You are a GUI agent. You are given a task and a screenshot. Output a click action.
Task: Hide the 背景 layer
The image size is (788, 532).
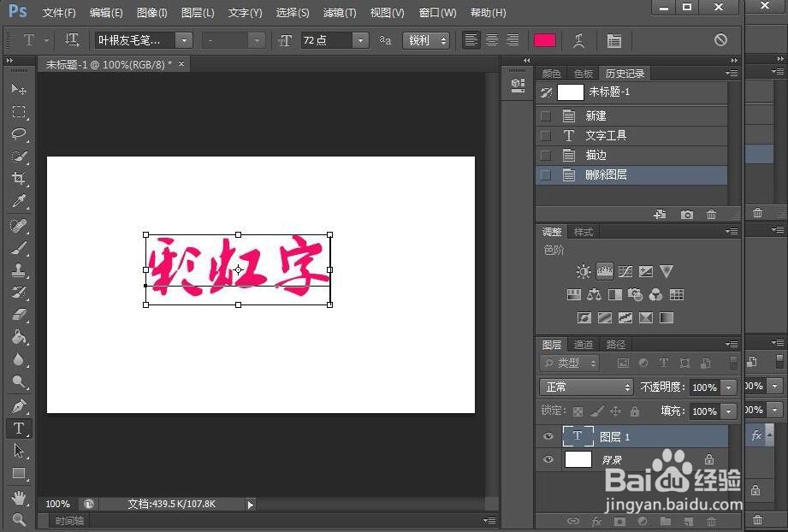[x=548, y=459]
